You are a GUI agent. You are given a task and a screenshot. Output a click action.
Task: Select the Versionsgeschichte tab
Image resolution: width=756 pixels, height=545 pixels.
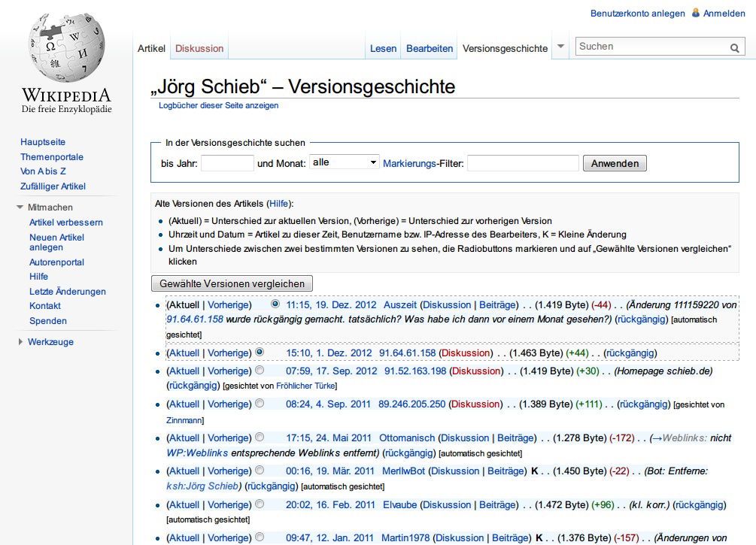[505, 48]
